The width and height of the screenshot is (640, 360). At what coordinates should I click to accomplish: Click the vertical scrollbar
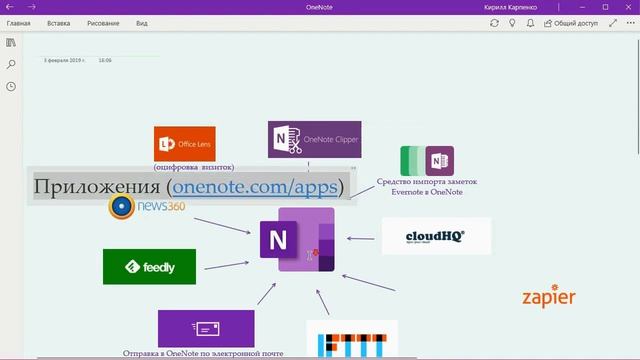(x=638, y=97)
